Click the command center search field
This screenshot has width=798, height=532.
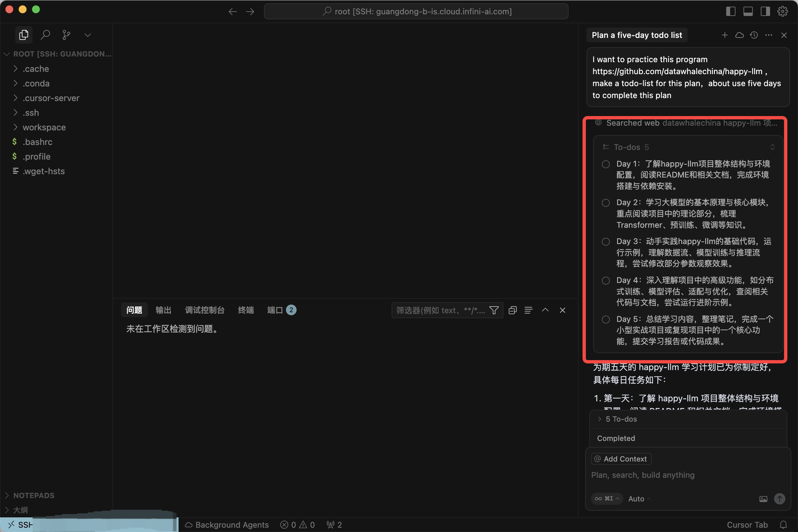(x=416, y=12)
